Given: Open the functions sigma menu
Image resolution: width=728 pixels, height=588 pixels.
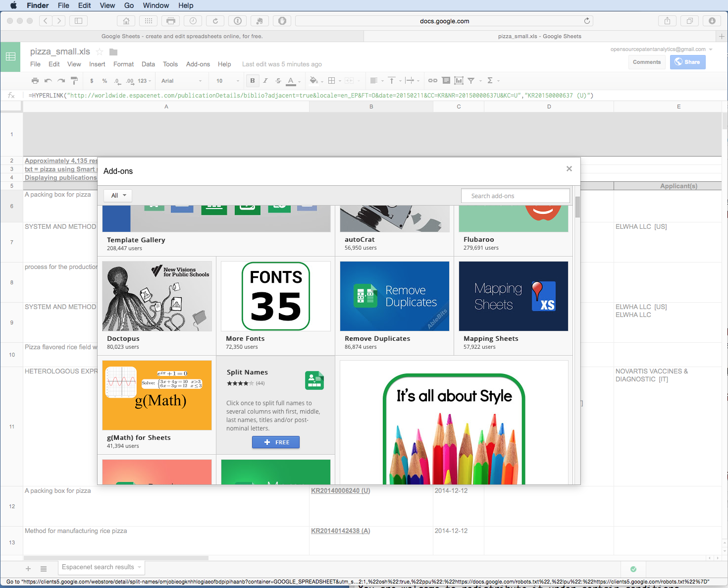Looking at the screenshot, I should 490,81.
